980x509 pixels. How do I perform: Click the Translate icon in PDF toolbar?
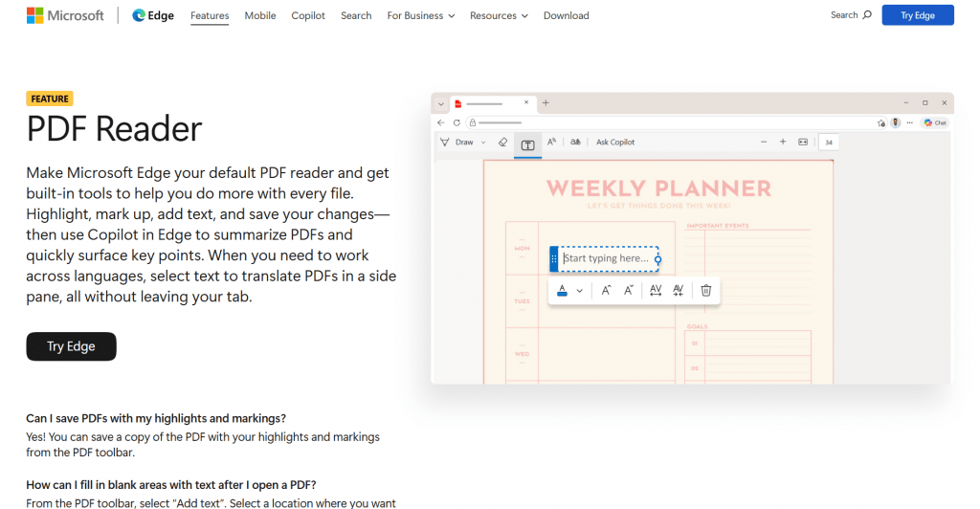[575, 142]
